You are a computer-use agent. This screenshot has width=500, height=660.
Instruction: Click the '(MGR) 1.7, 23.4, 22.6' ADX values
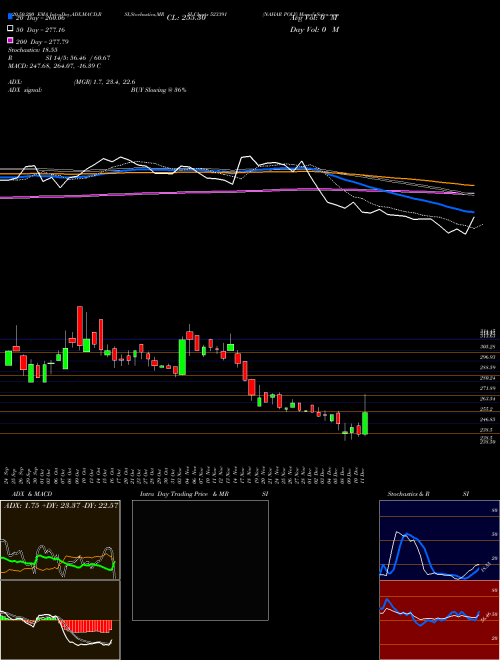[x=104, y=82]
